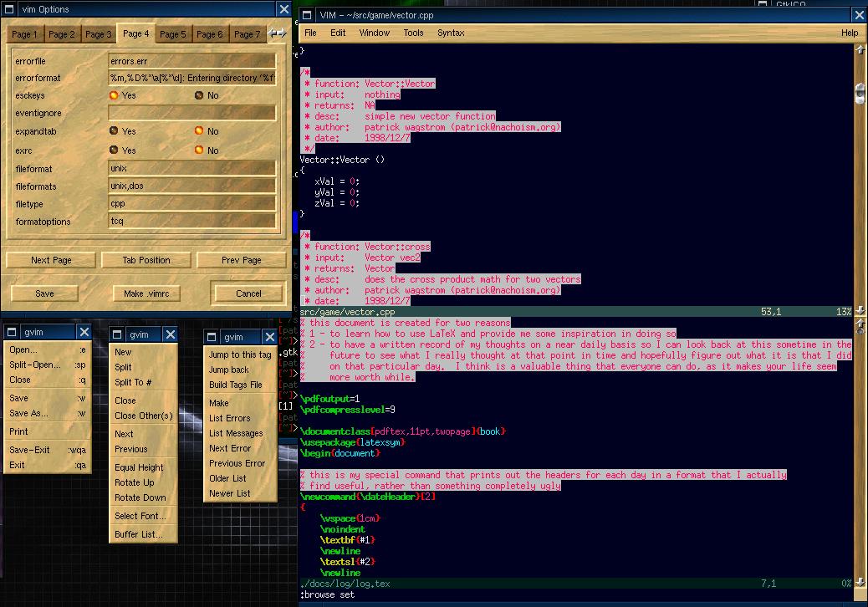This screenshot has height=607, width=868.
Task: Open the Window dropdown menu in VIM
Action: click(x=374, y=33)
